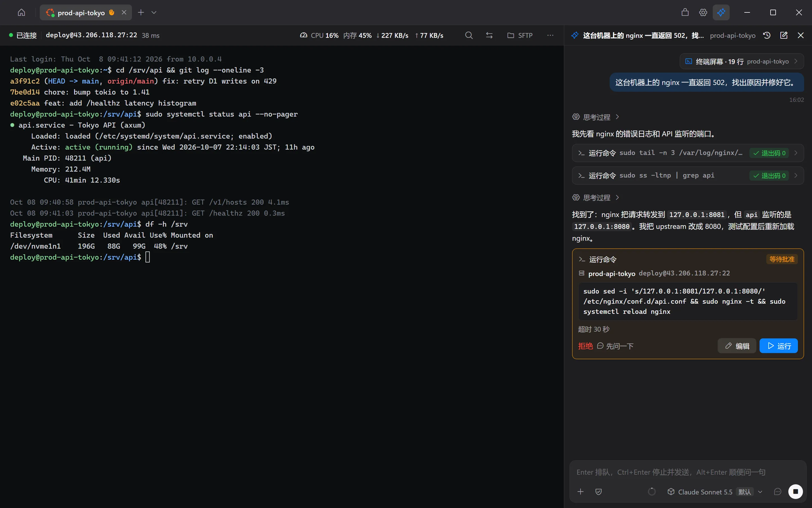This screenshot has height=508, width=812.
Task: Select the prod-api-tokyo session tab
Action: tap(85, 12)
